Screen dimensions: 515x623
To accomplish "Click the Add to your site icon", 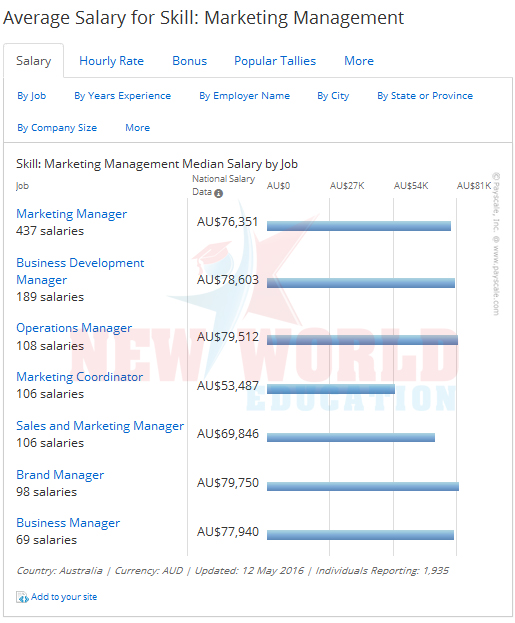I will (x=22, y=597).
